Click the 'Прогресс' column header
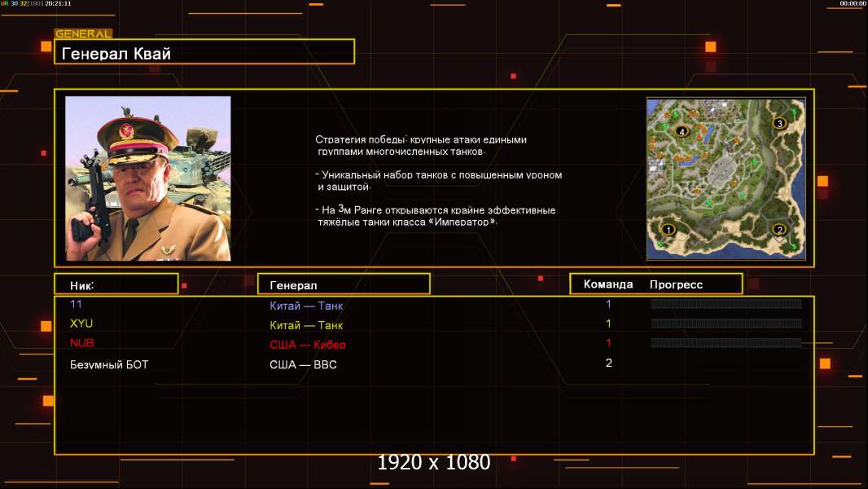 coord(676,284)
